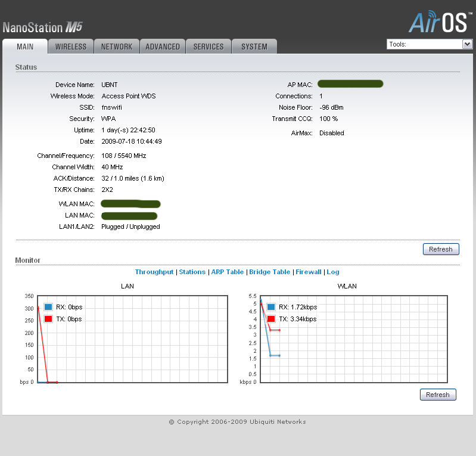The image size is (476, 456).
Task: Click the Status section heading
Action: tap(26, 67)
